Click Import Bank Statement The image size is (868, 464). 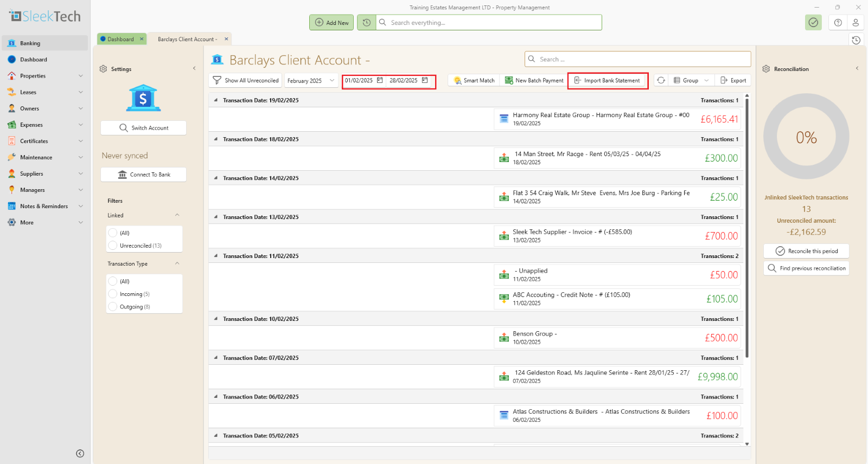point(607,80)
